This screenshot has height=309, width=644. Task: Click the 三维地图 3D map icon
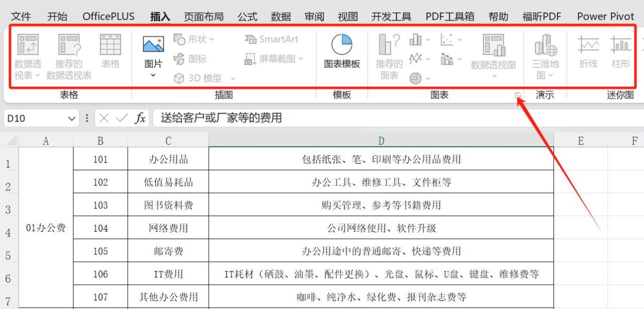pyautogui.click(x=545, y=45)
